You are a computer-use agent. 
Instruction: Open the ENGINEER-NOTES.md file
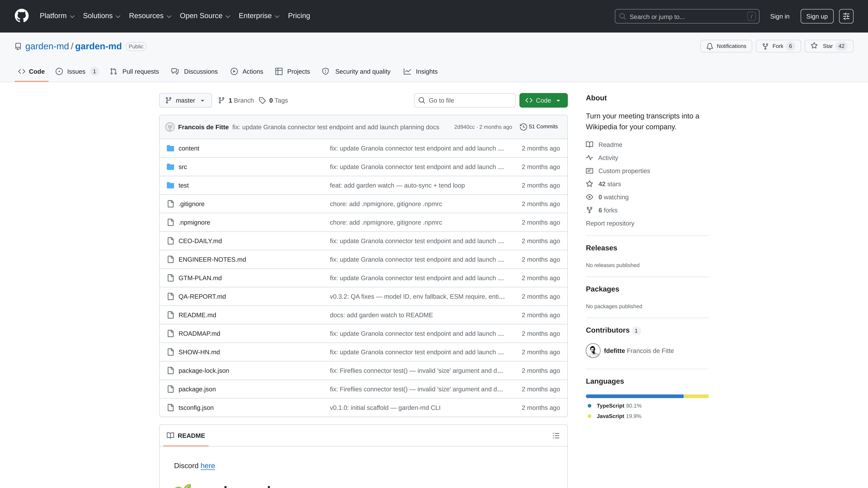pyautogui.click(x=212, y=259)
